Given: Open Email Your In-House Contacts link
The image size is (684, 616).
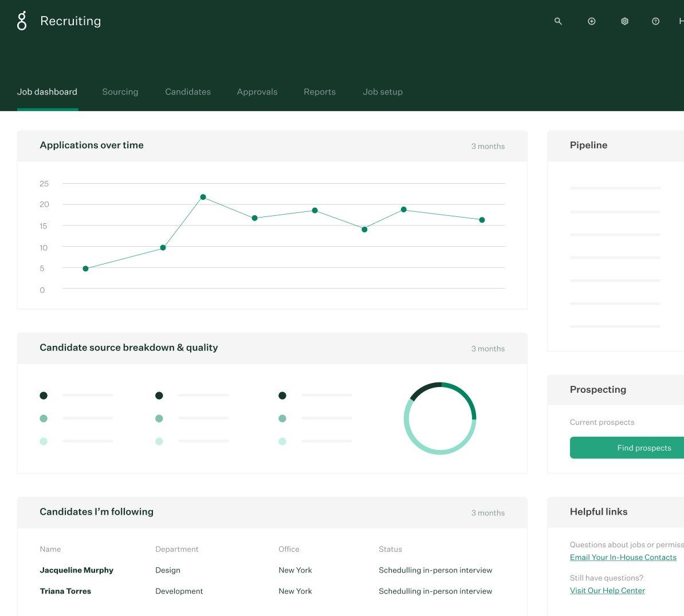Looking at the screenshot, I should pyautogui.click(x=623, y=557).
